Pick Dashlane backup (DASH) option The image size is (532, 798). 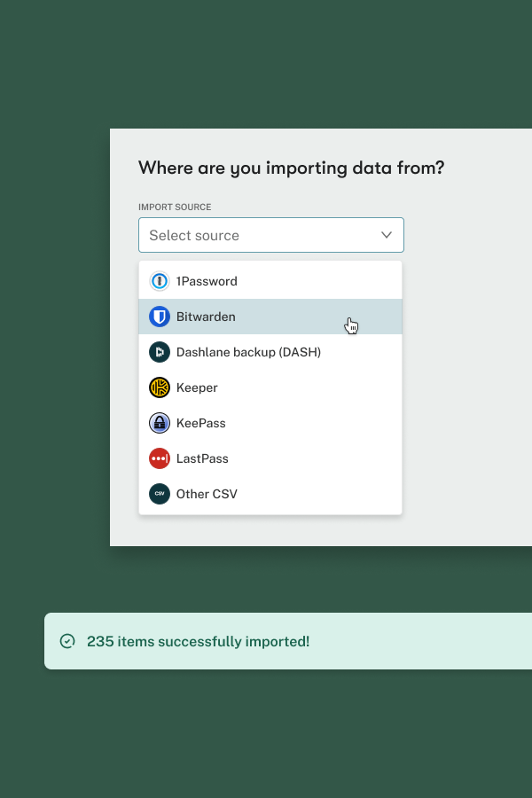click(270, 352)
